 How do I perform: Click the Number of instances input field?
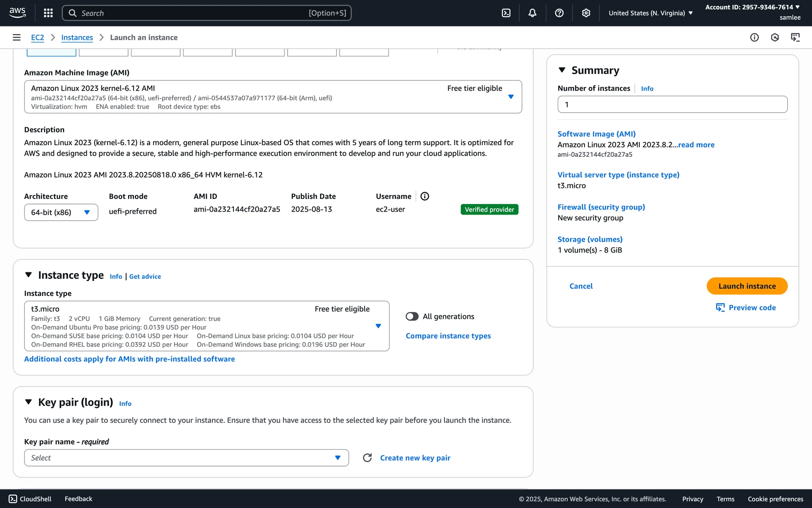(x=672, y=105)
